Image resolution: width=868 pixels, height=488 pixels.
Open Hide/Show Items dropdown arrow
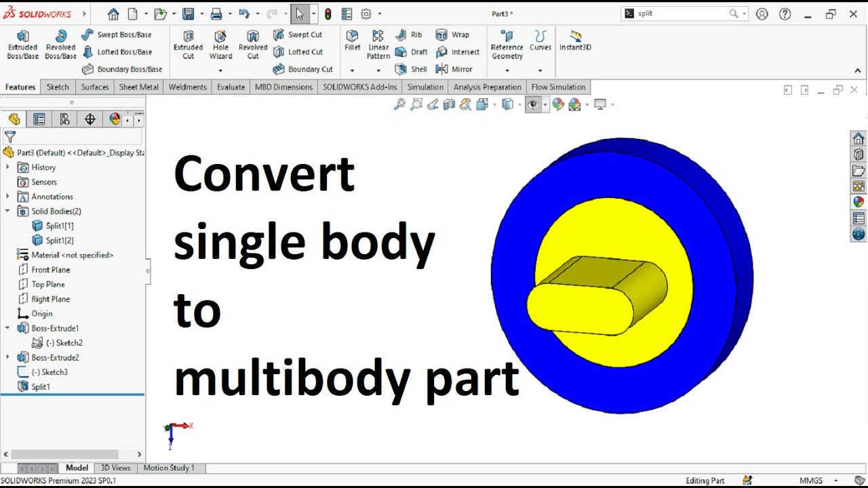545,105
